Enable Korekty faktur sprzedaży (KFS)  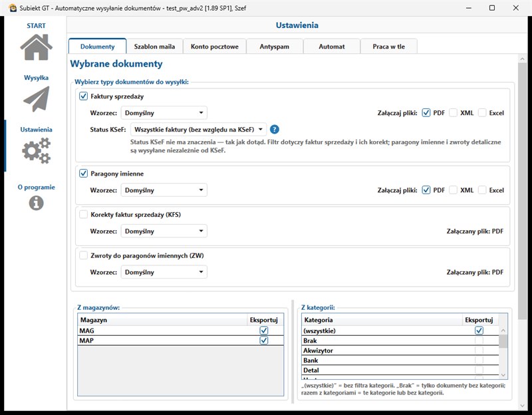pos(84,214)
